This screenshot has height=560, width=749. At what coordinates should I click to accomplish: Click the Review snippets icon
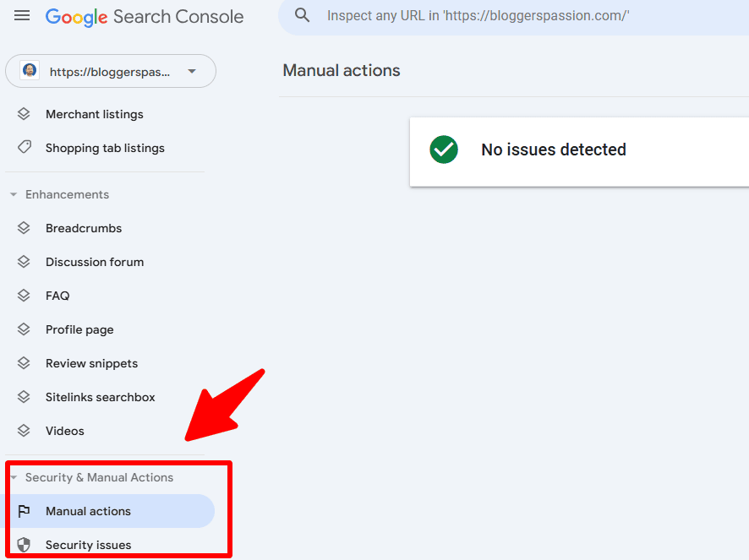tap(23, 363)
